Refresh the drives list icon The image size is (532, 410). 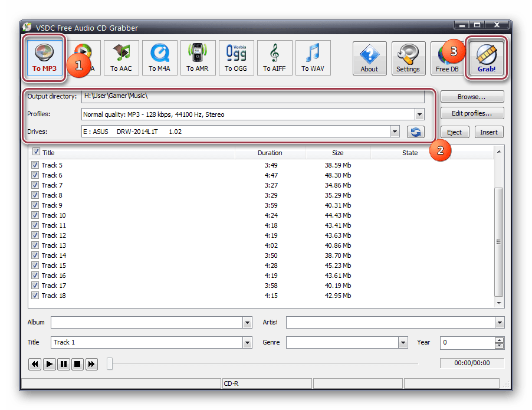pyautogui.click(x=415, y=132)
